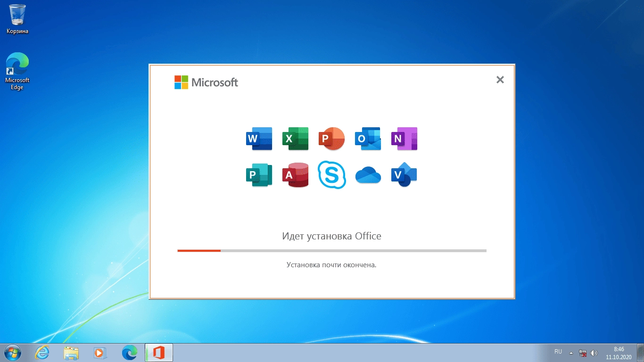Select the Microsoft Edge desktop shortcut
Image resolution: width=644 pixels, height=362 pixels.
[17, 71]
